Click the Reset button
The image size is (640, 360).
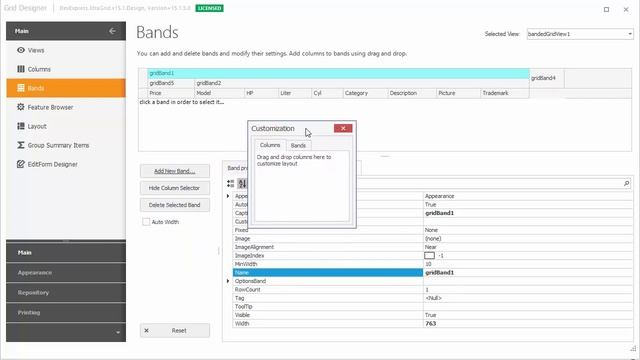point(175,331)
